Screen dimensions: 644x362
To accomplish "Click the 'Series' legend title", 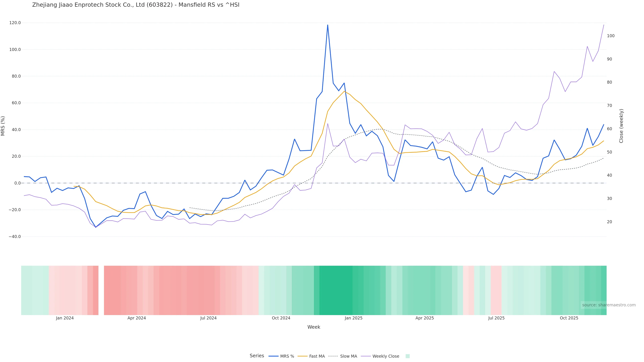I will (x=257, y=356).
